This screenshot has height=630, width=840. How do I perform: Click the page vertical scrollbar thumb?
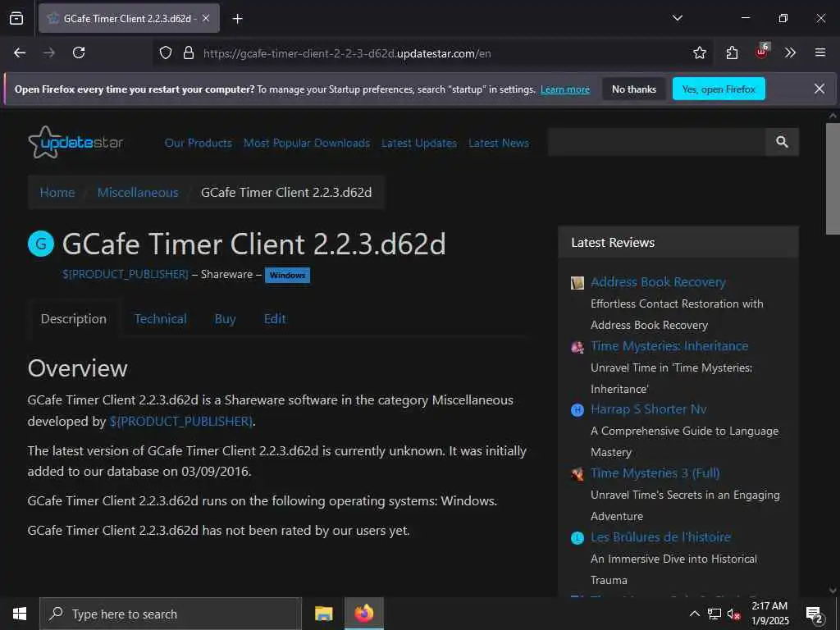point(833,178)
